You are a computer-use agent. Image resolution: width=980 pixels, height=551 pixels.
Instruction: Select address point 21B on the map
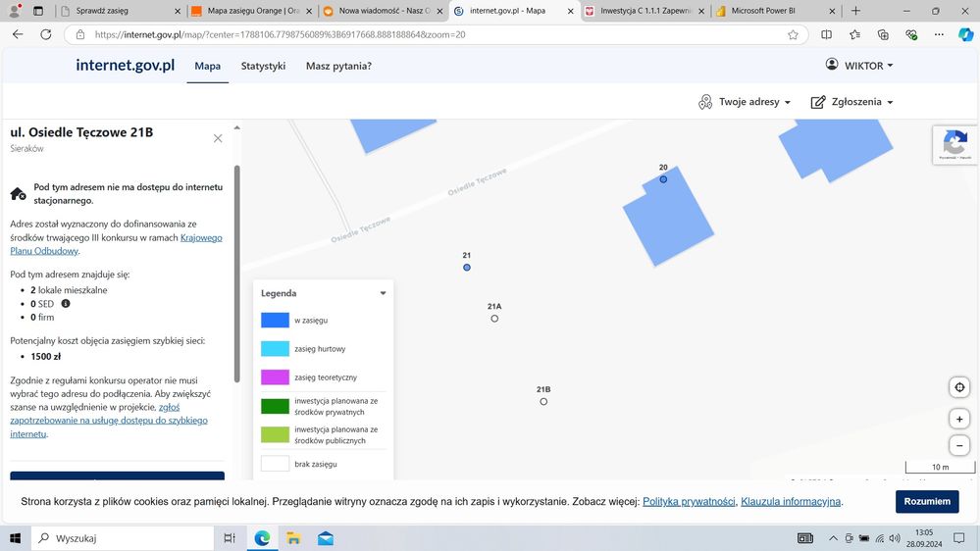click(x=543, y=401)
